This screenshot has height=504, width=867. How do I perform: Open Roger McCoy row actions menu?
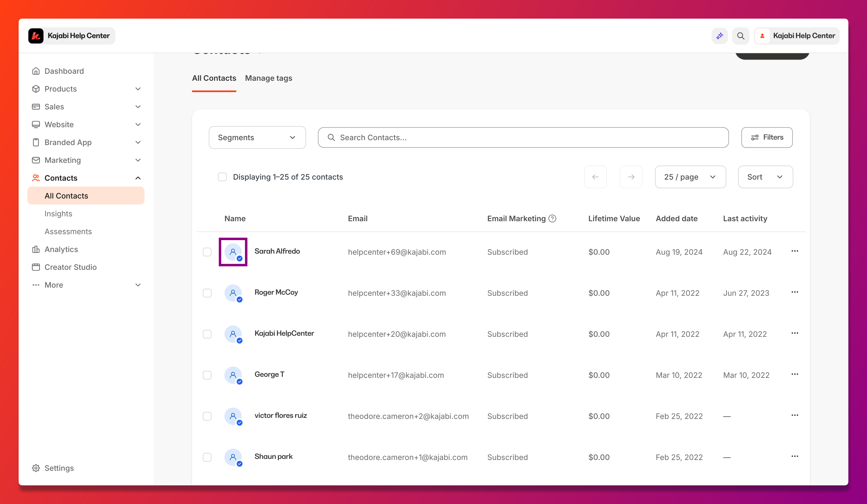[x=795, y=292]
